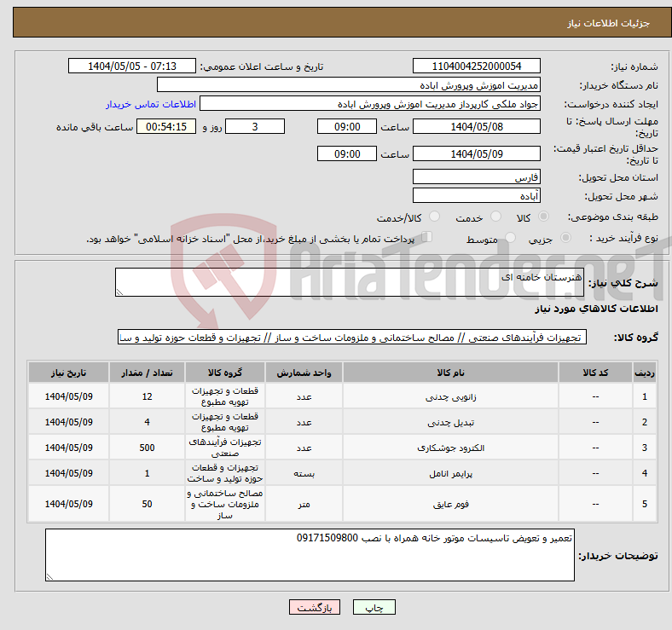Screen dimensions: 672x630
Task: Choose the جزیی purchase type radio
Action: [565, 238]
